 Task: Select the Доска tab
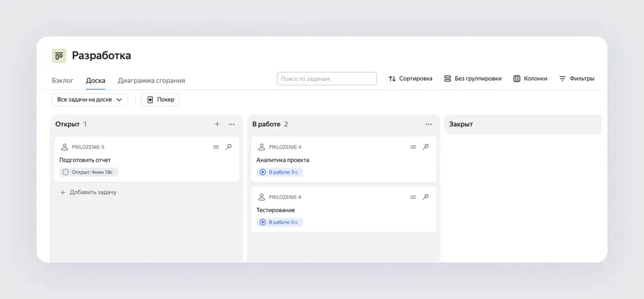[96, 80]
